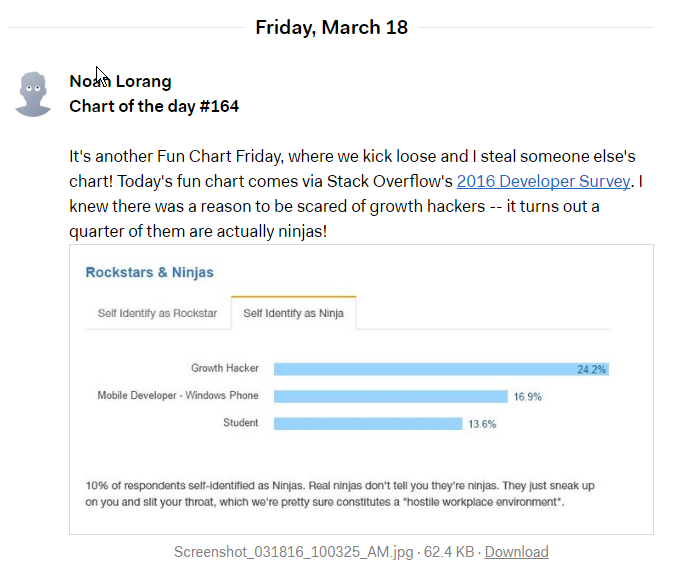The width and height of the screenshot is (683, 564).
Task: Click the Growth Hacker label
Action: click(x=225, y=368)
